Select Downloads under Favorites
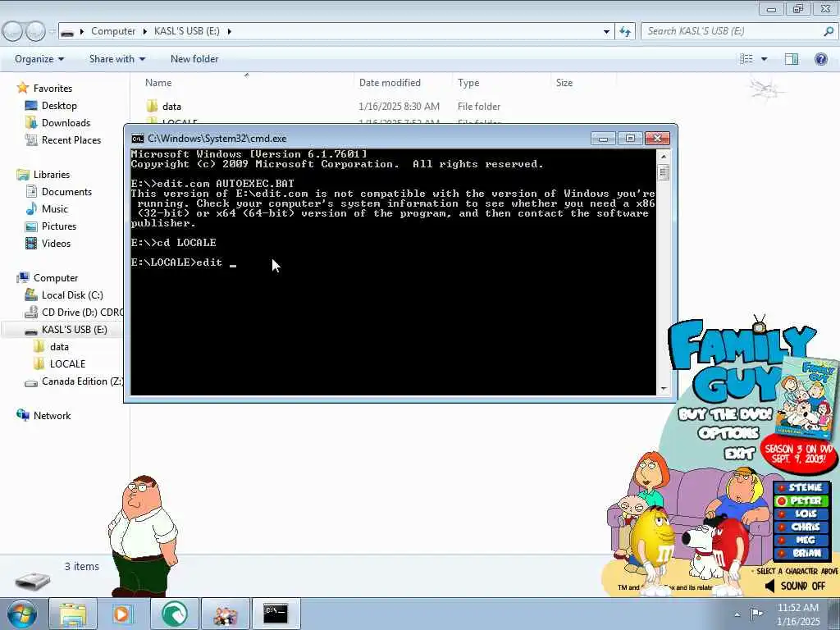 click(66, 123)
